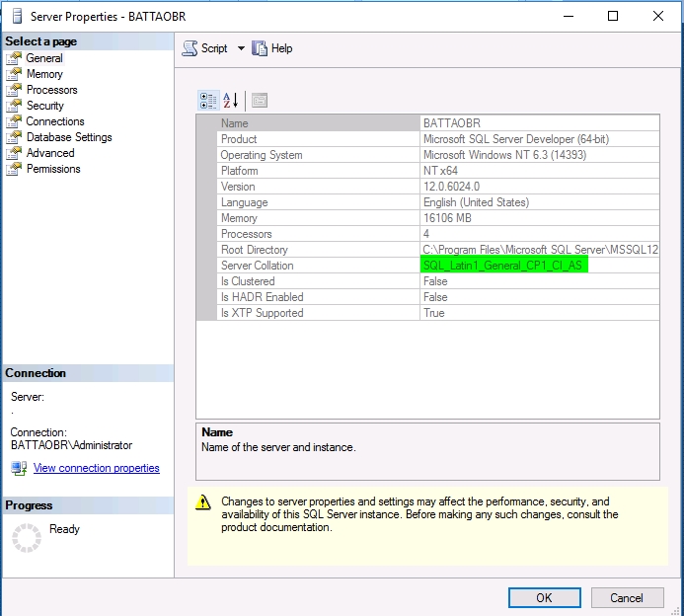
Task: Open the Advanced page
Action: [50, 153]
